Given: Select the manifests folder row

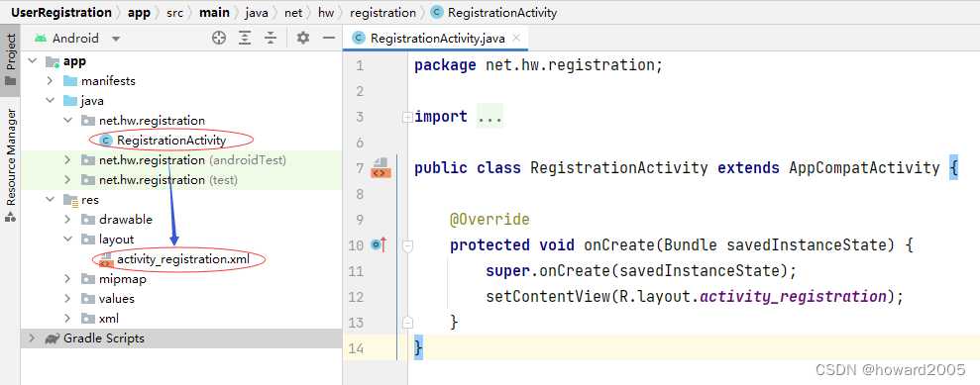Looking at the screenshot, I should point(181,81).
